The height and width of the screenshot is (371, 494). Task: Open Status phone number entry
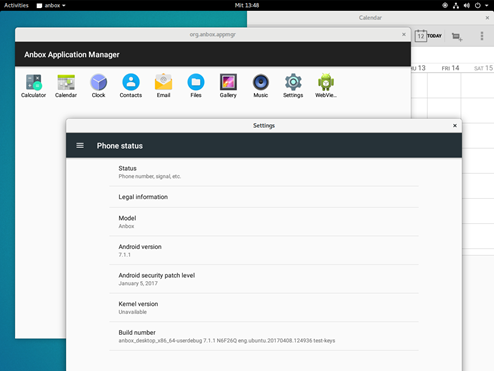pyautogui.click(x=264, y=172)
